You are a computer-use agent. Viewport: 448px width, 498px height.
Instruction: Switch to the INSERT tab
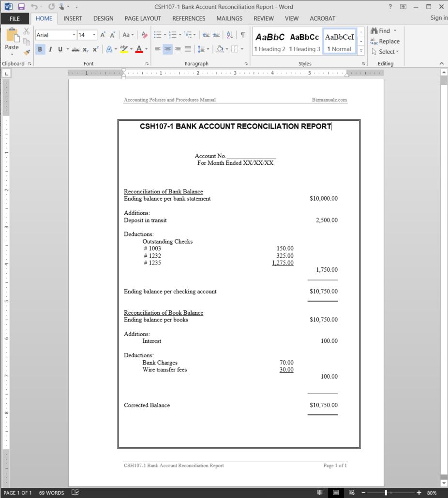[73, 19]
